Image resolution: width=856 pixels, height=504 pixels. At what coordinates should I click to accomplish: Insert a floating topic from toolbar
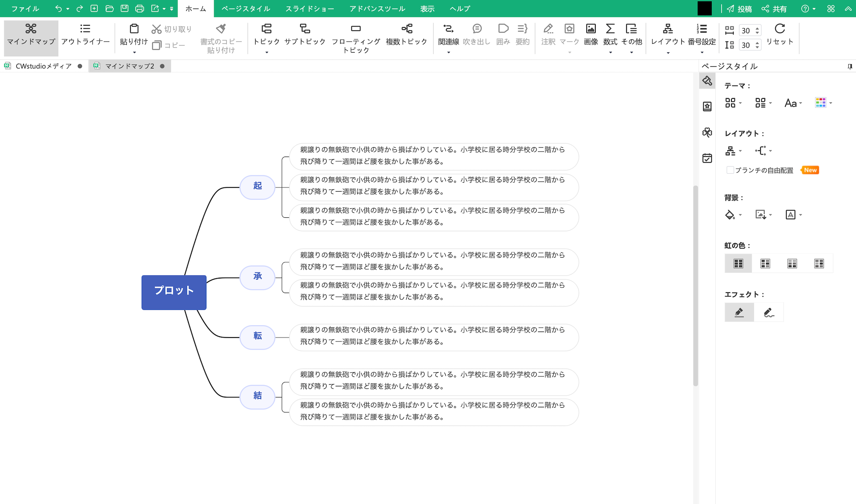tap(356, 38)
